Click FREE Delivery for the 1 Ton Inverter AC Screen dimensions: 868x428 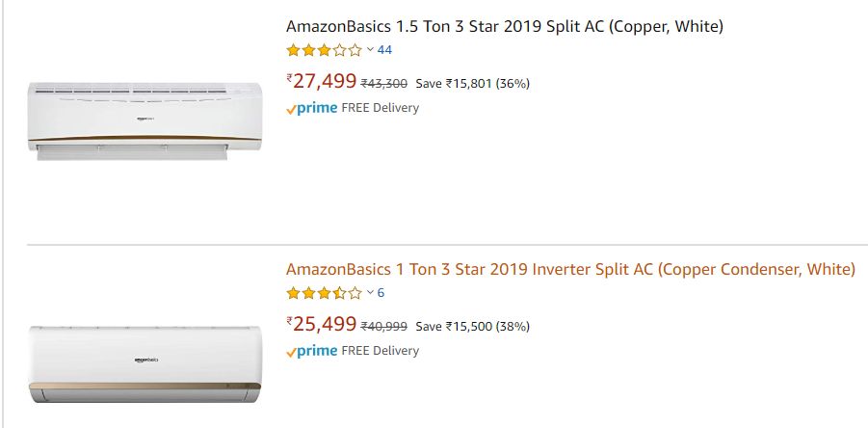coord(381,351)
